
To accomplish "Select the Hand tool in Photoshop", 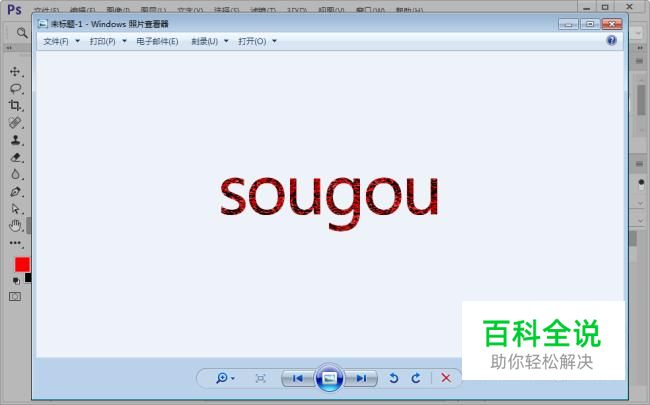I will [15, 226].
